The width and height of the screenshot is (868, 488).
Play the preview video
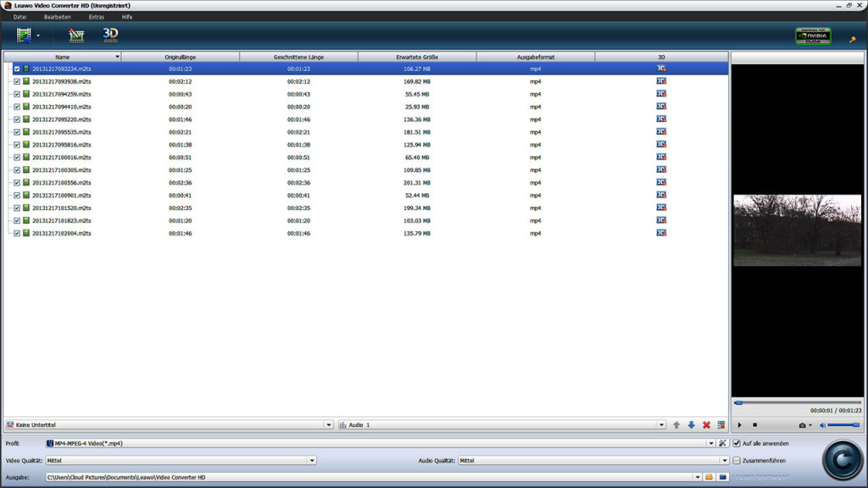(x=740, y=424)
